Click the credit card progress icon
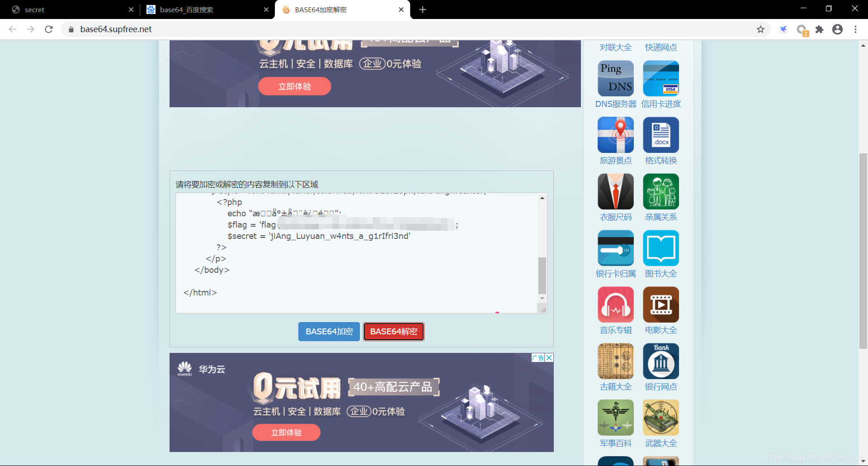Image resolution: width=868 pixels, height=466 pixels. [660, 78]
